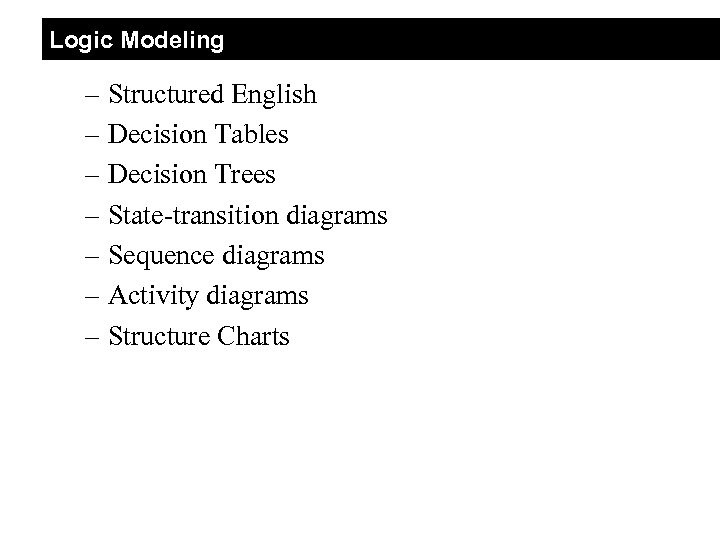Select the "Structured English" bullet text
Image resolution: width=720 pixels, height=540 pixels.
pyautogui.click(x=212, y=95)
